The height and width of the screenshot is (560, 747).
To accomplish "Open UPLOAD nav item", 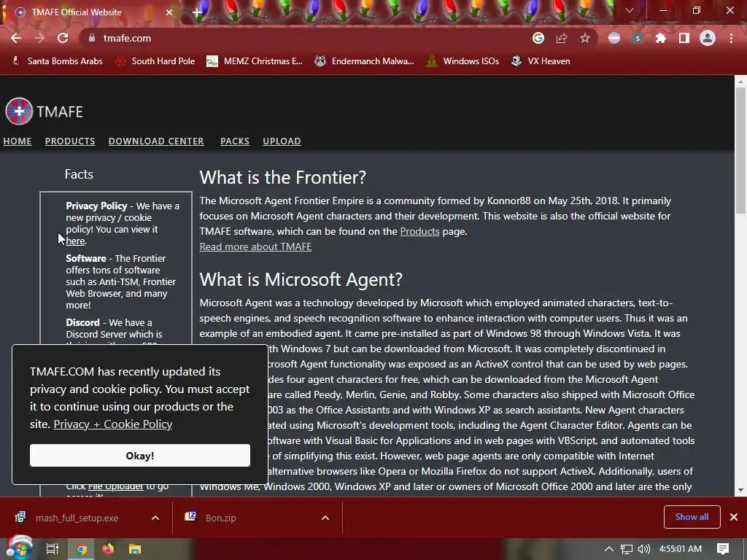I will click(282, 141).
